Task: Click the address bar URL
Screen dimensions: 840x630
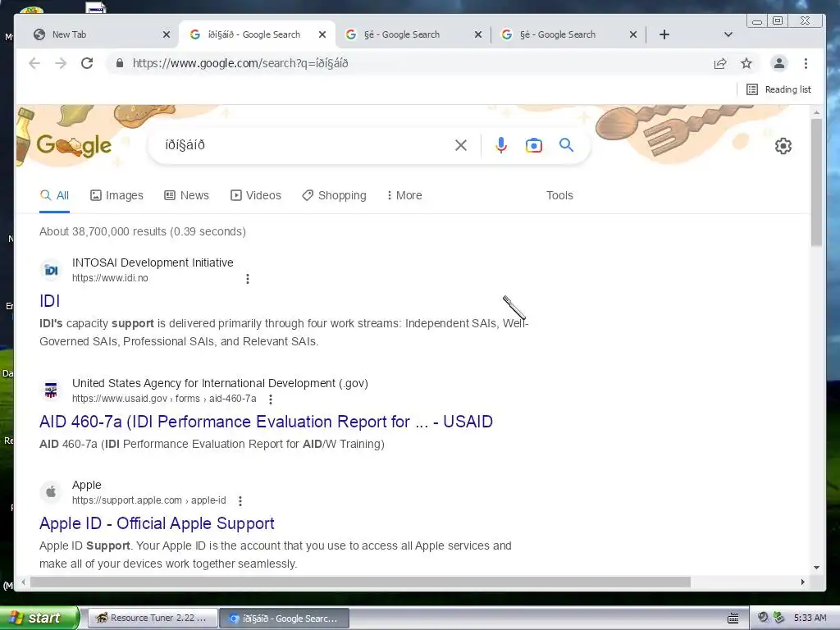Action: point(240,63)
